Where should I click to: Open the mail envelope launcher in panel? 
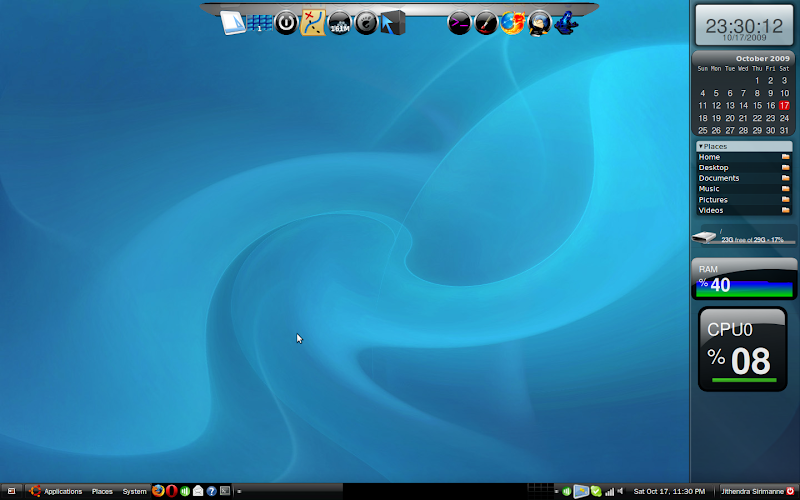pyautogui.click(x=198, y=491)
